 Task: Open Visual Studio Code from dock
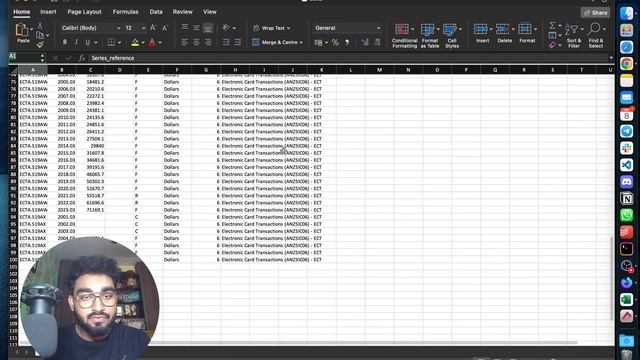coord(627,164)
